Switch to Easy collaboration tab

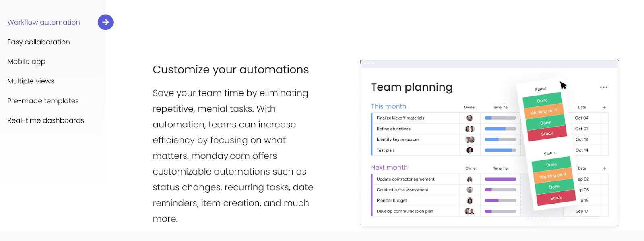tap(39, 42)
